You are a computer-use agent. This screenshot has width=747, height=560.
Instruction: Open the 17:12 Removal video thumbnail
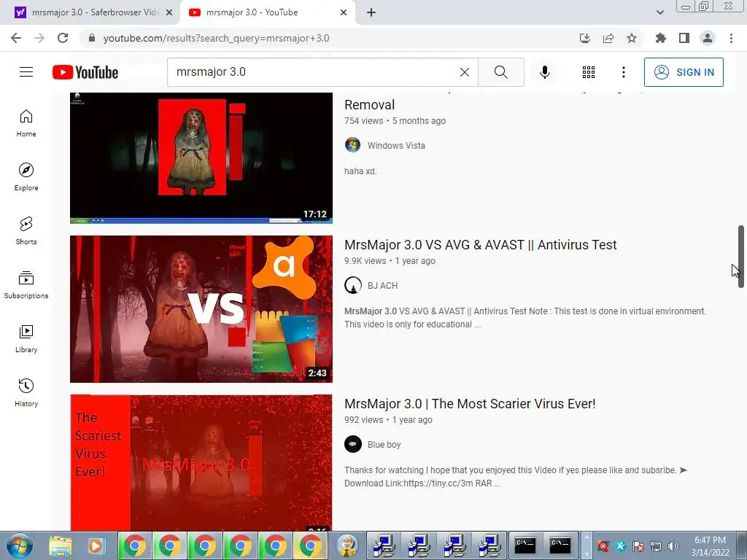(201, 157)
